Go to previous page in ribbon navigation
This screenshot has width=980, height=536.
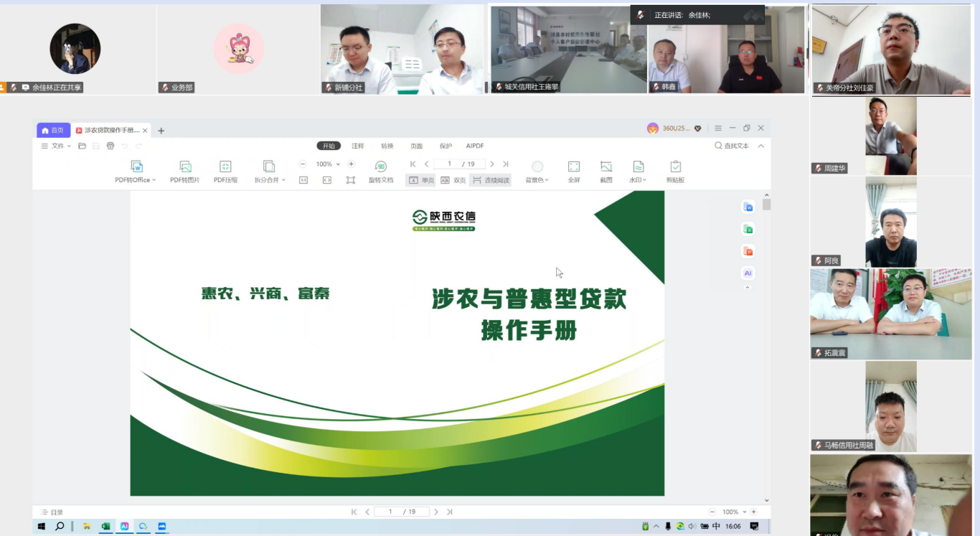pyautogui.click(x=427, y=164)
